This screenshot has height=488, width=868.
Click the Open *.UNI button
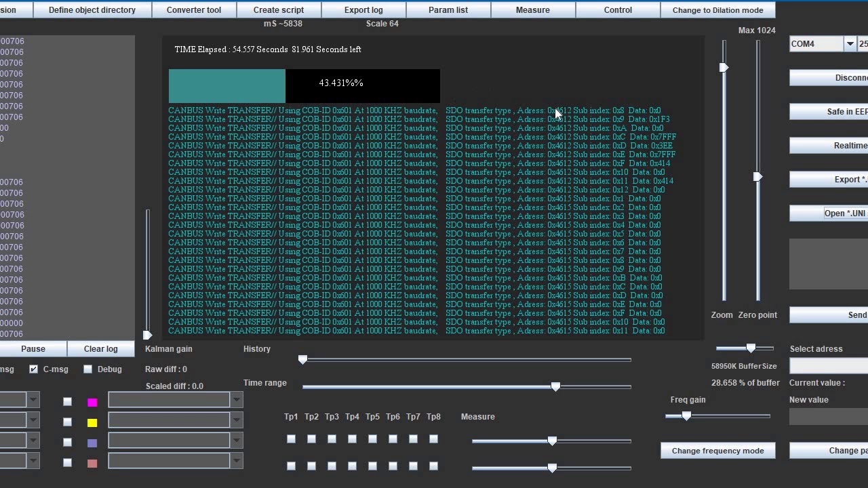(829, 213)
